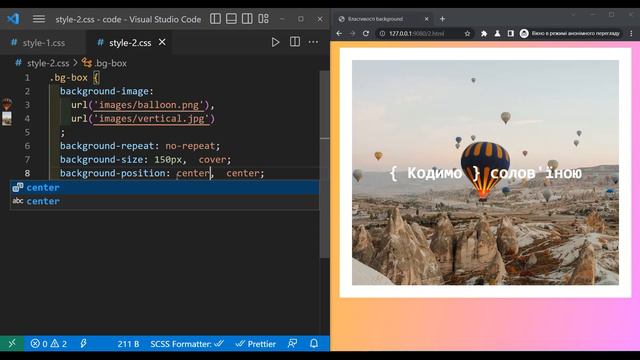Open notifications bell in status bar
640x360 pixels.
pyautogui.click(x=314, y=344)
